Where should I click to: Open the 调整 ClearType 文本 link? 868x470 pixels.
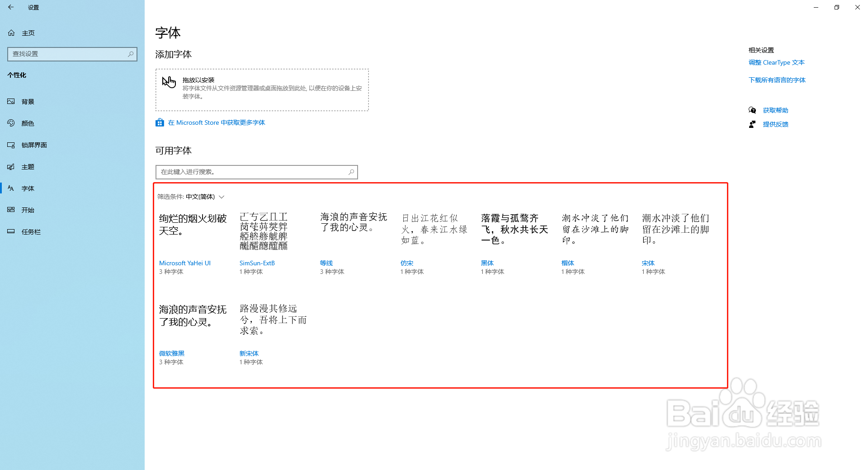(777, 62)
